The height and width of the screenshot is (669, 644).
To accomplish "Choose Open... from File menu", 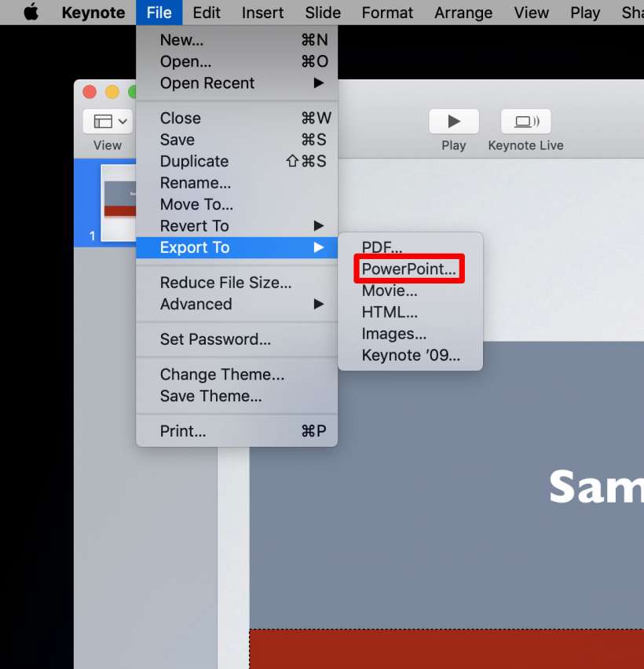I will pos(237,61).
